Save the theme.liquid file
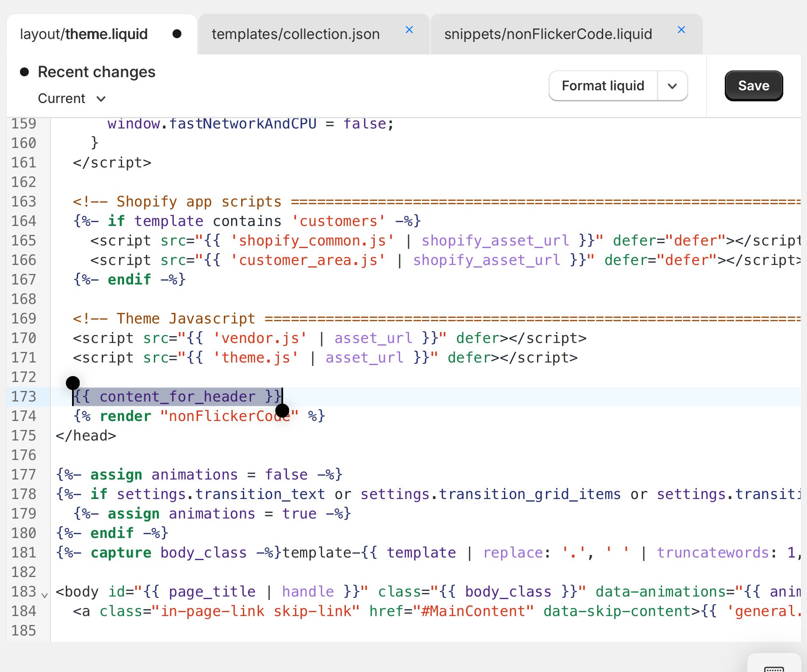 (x=754, y=86)
